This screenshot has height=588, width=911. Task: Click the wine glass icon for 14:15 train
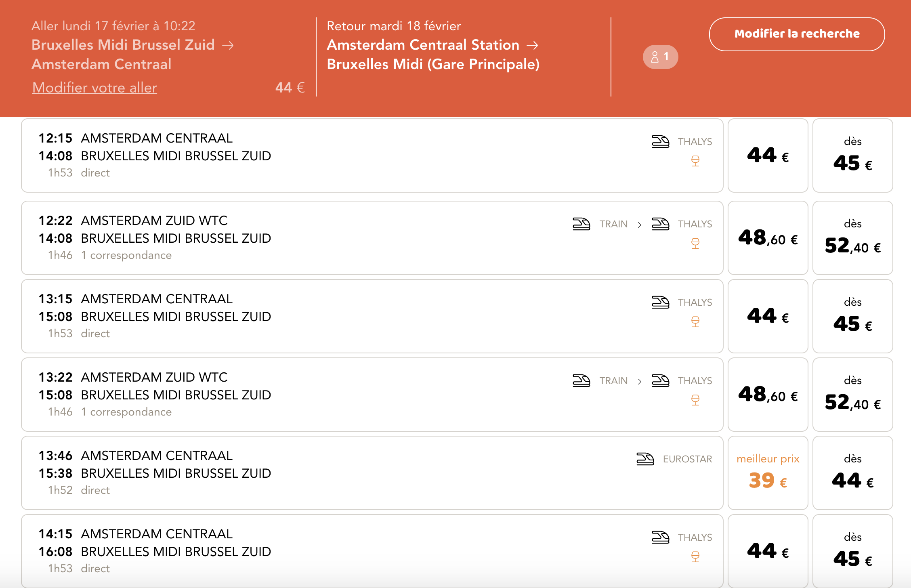pyautogui.click(x=695, y=557)
